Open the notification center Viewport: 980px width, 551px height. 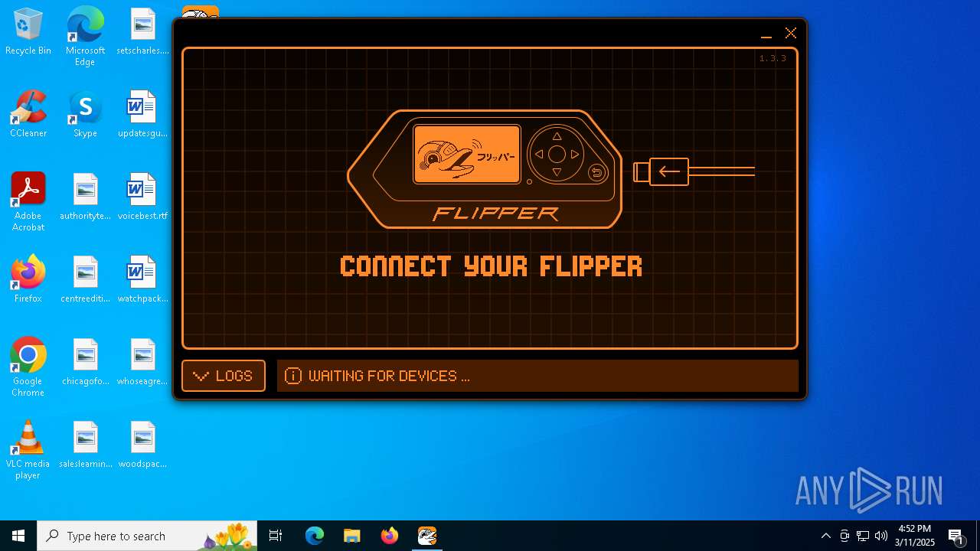(956, 536)
